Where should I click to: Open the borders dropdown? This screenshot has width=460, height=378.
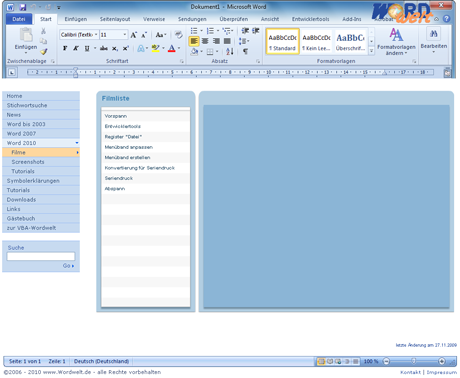[x=217, y=51]
